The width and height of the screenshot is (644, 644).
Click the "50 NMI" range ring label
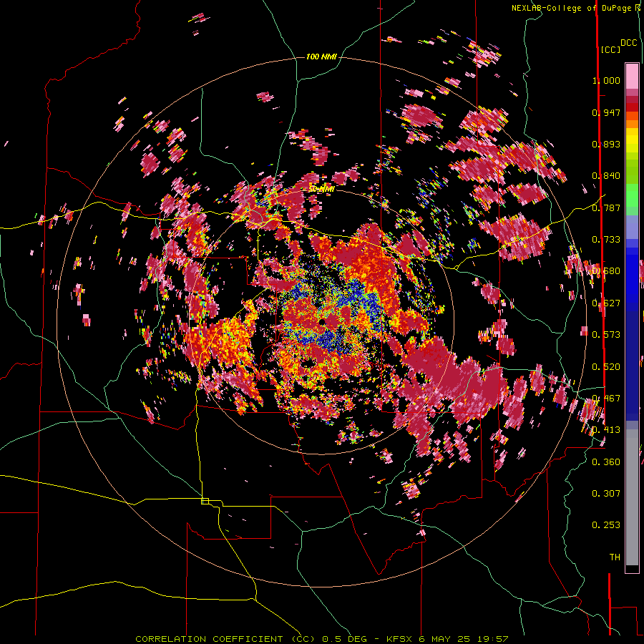coord(321,189)
